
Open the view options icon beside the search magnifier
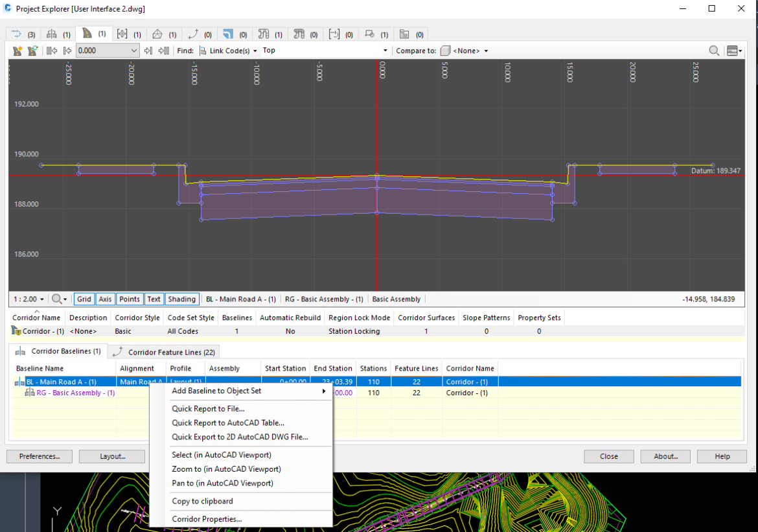coord(733,50)
